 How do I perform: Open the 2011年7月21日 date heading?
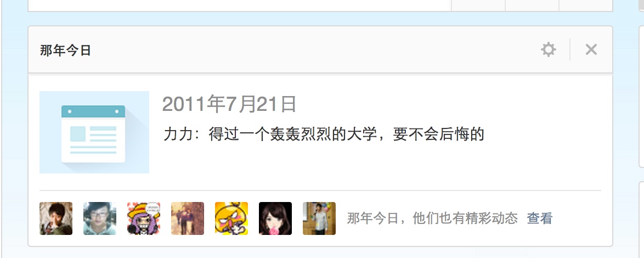point(229,104)
